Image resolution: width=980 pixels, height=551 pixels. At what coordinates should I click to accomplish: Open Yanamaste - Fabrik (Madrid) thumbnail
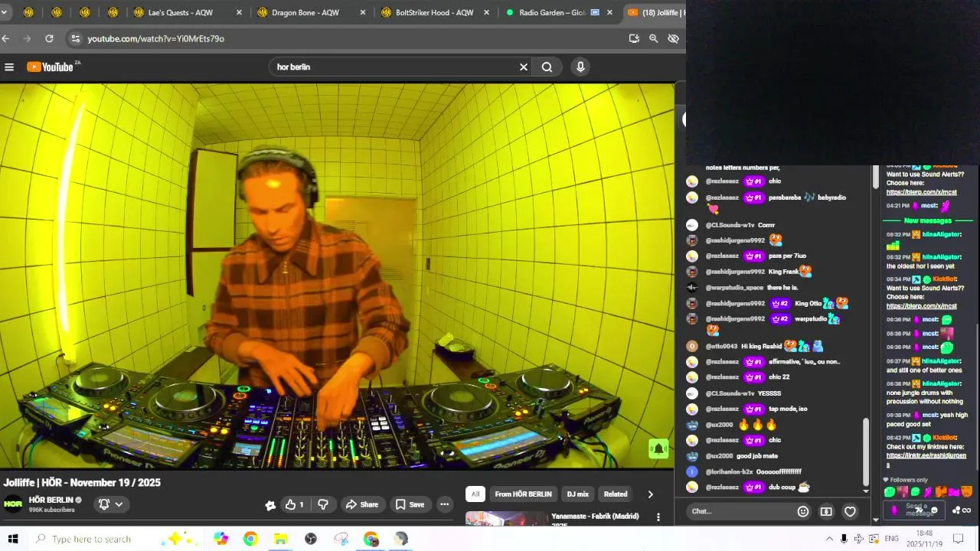point(505,519)
